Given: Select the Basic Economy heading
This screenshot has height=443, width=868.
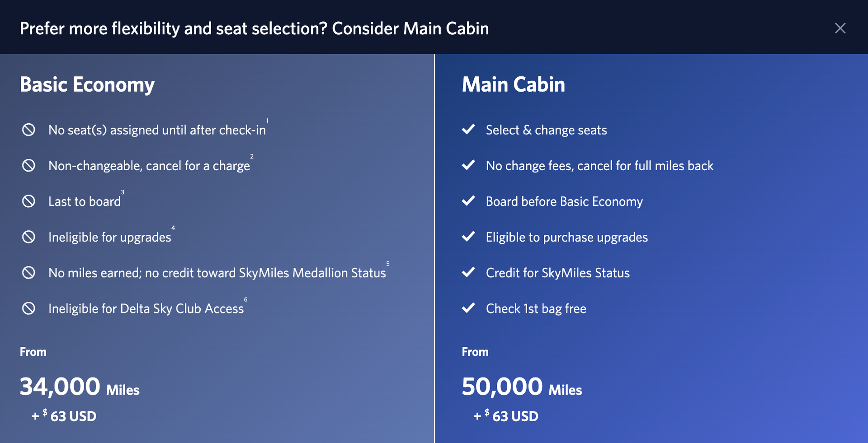Looking at the screenshot, I should [87, 84].
